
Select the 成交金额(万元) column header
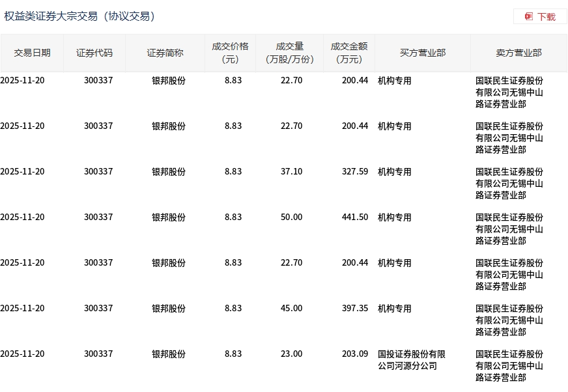[x=349, y=53]
